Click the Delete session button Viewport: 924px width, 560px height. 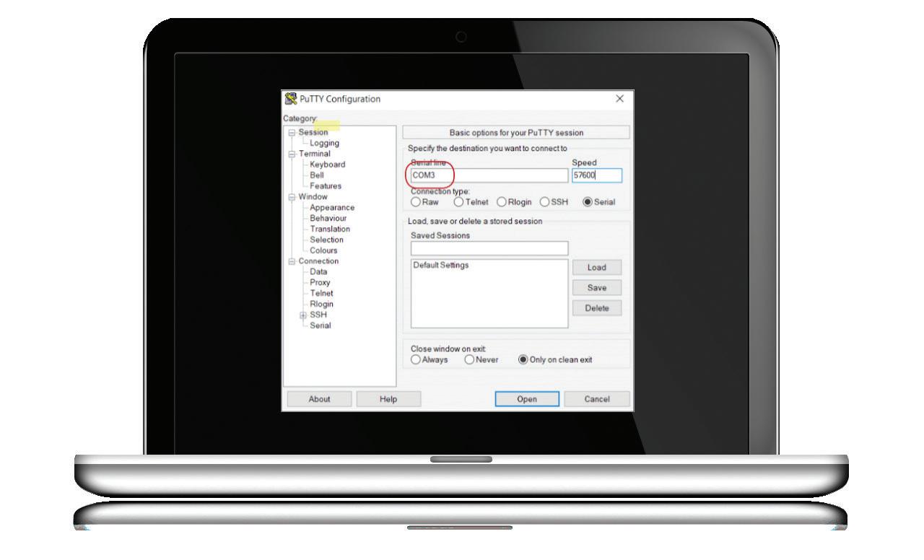click(x=597, y=308)
